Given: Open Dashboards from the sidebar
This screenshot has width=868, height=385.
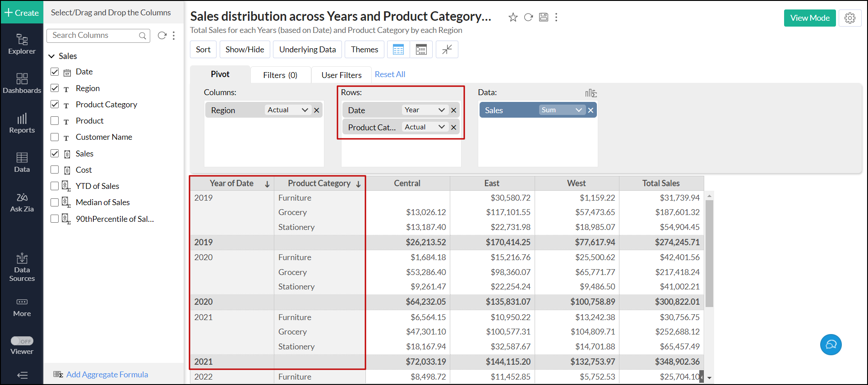Looking at the screenshot, I should 22,83.
